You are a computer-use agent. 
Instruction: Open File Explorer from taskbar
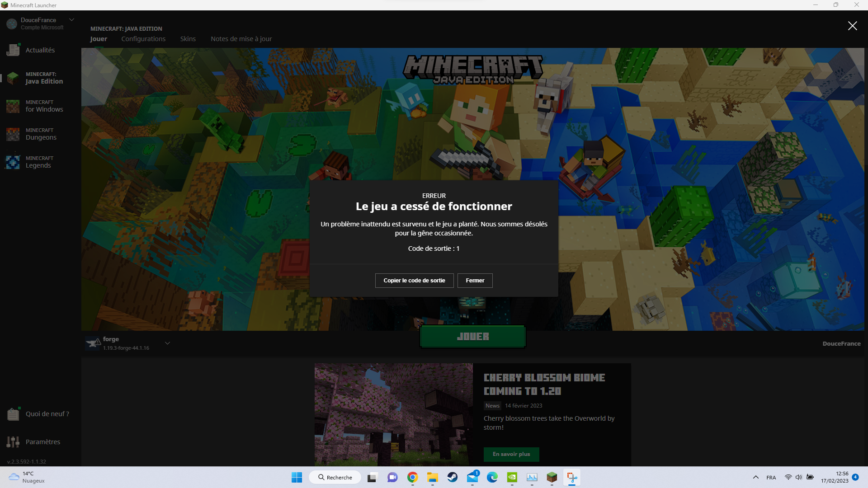pyautogui.click(x=432, y=478)
